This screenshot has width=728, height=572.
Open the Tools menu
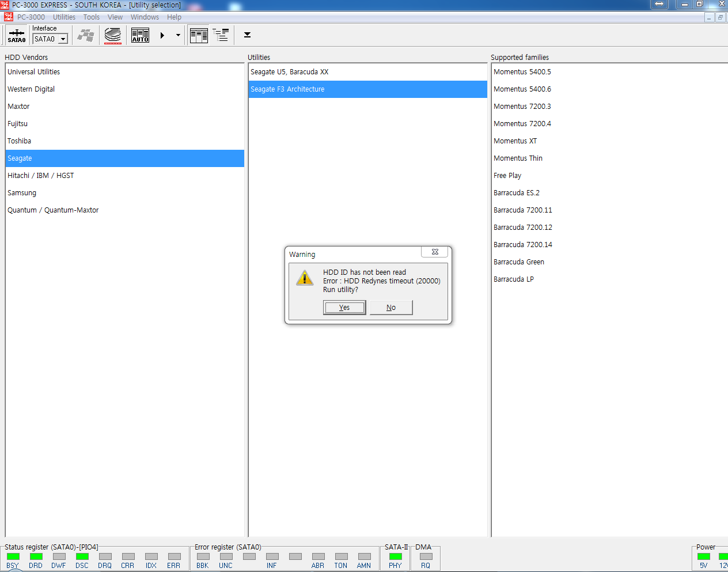(92, 17)
